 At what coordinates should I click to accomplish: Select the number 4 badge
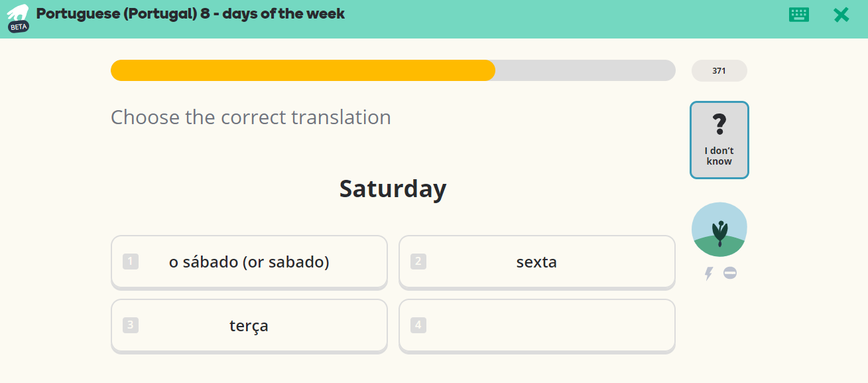pos(418,325)
